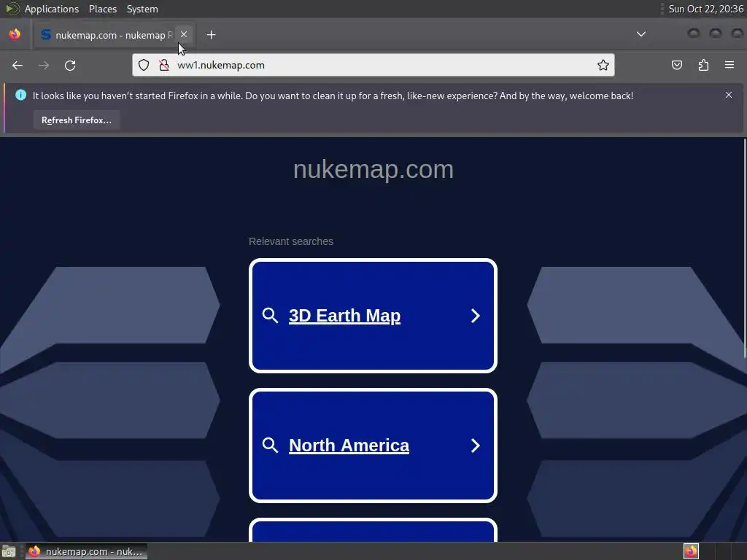Image resolution: width=747 pixels, height=560 pixels.
Task: Select the nukemap.com browser tab
Action: [113, 35]
